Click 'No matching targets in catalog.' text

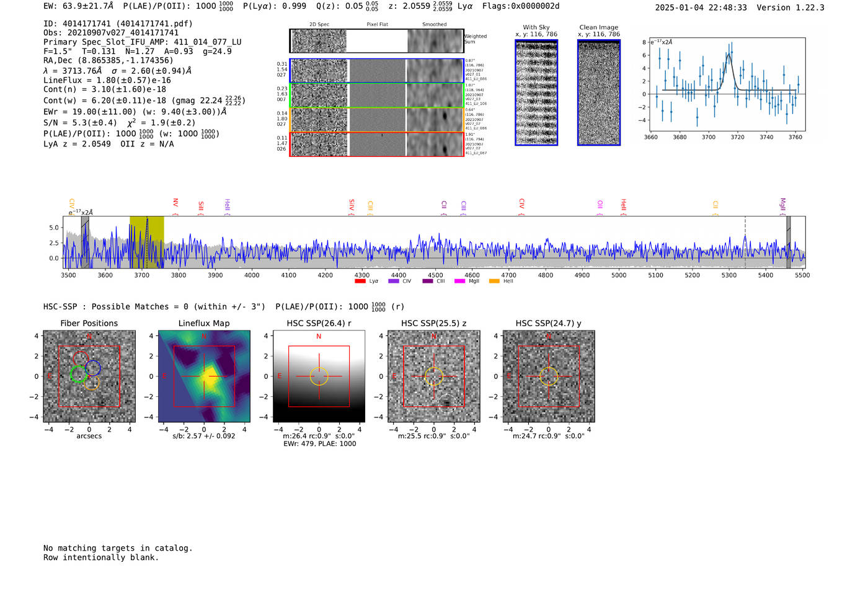click(x=118, y=548)
